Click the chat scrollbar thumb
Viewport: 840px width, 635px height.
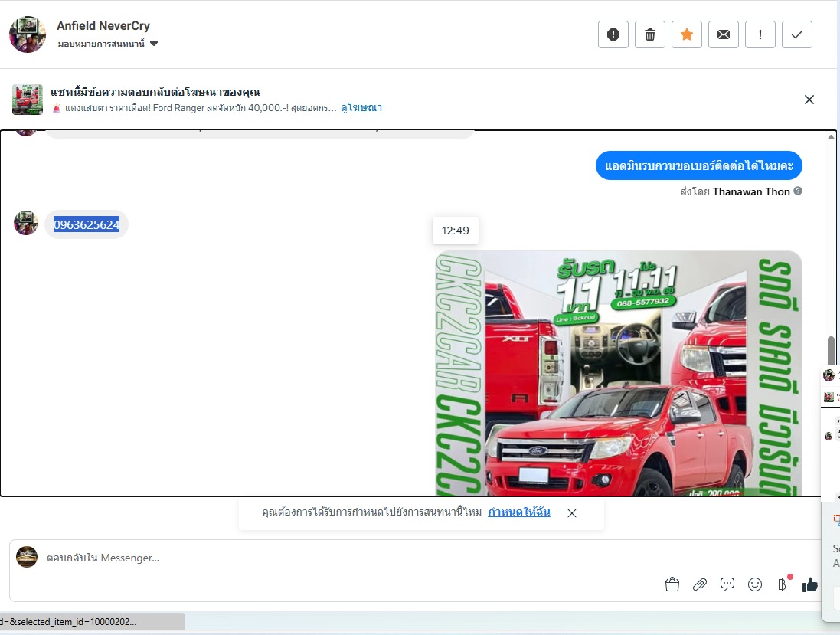831,350
